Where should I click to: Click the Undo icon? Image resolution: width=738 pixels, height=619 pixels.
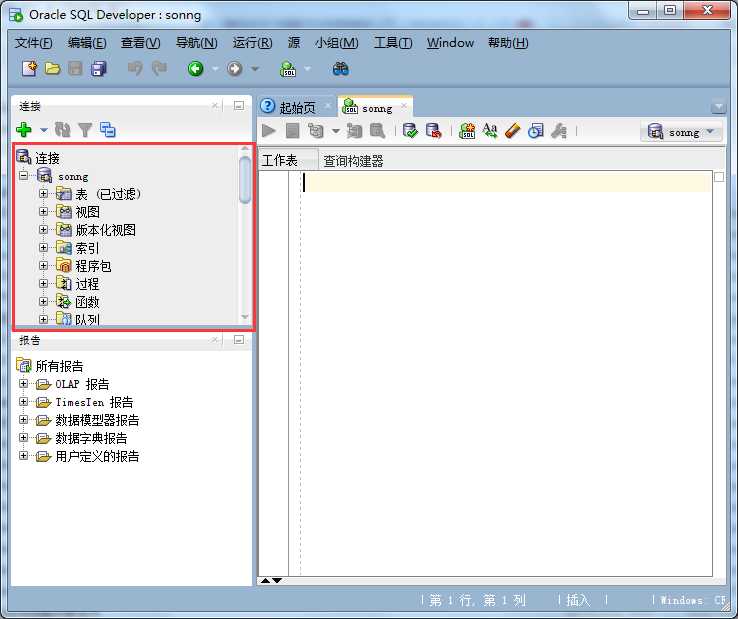coord(136,69)
